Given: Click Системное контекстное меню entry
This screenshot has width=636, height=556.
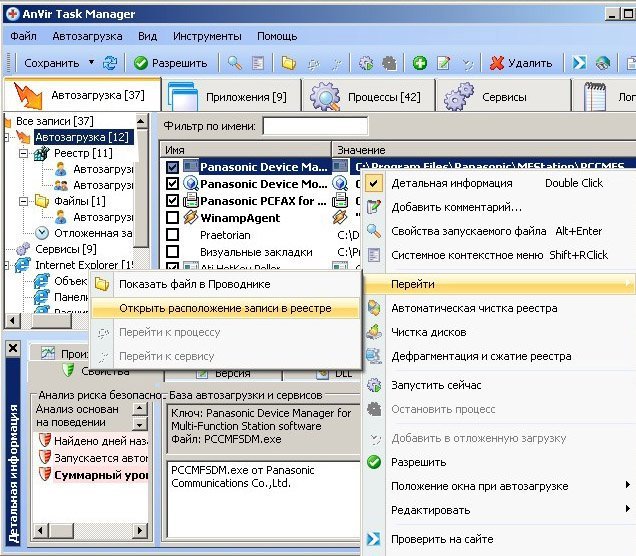Looking at the screenshot, I should tap(499, 255).
